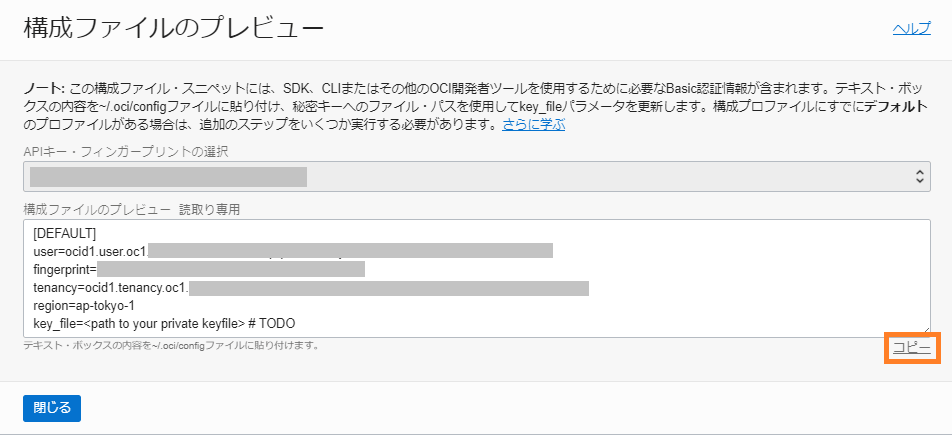Open the ヘルプ link
The image size is (952, 435).
911,29
